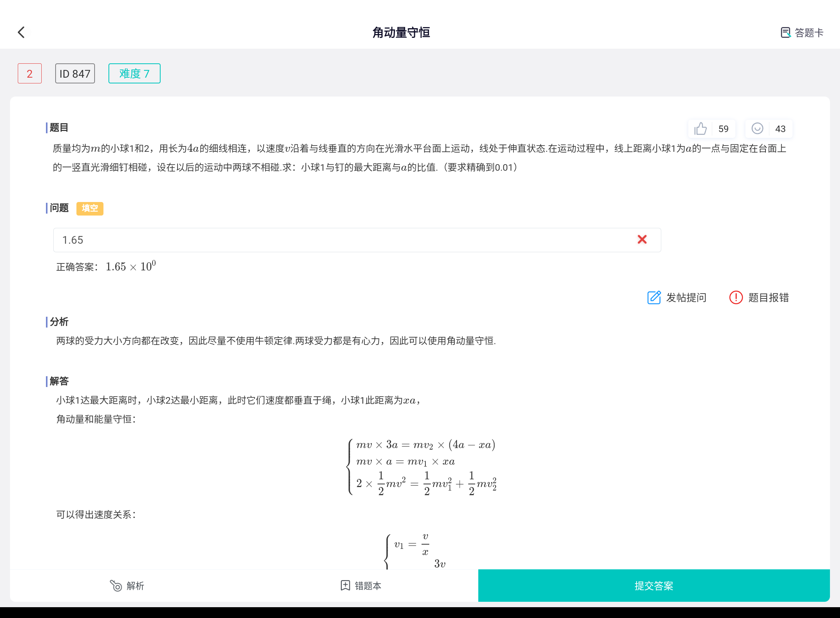Screen dimensions: 840x618
Task: Click the thumbs-up like icon
Action: tap(700, 129)
